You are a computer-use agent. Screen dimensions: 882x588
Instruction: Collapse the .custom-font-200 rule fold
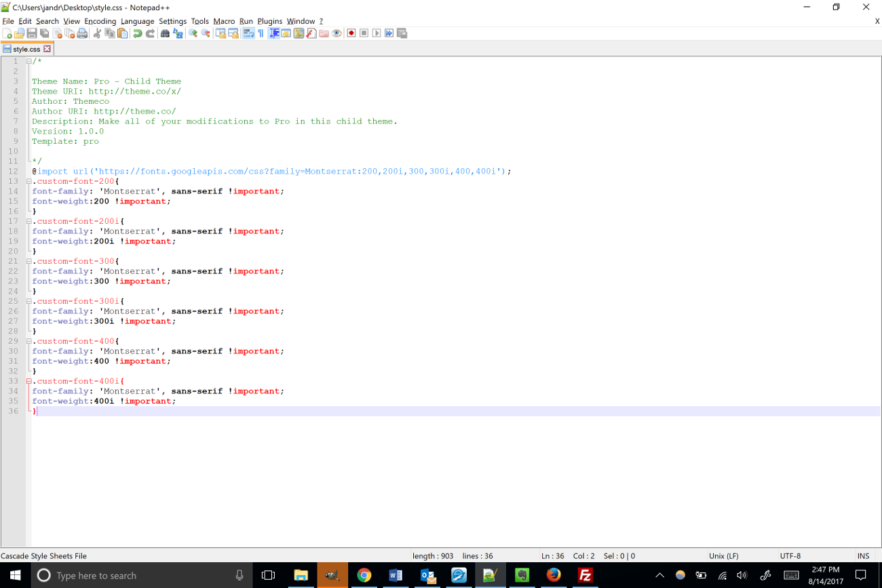pos(29,181)
